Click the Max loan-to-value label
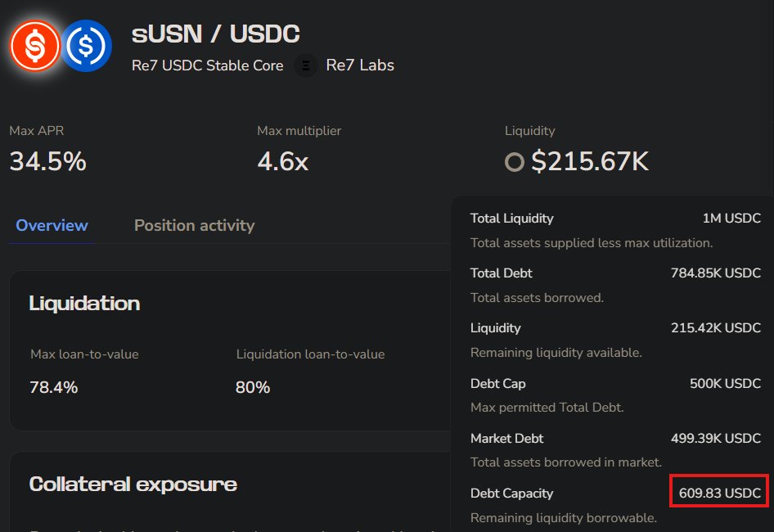 click(x=84, y=354)
